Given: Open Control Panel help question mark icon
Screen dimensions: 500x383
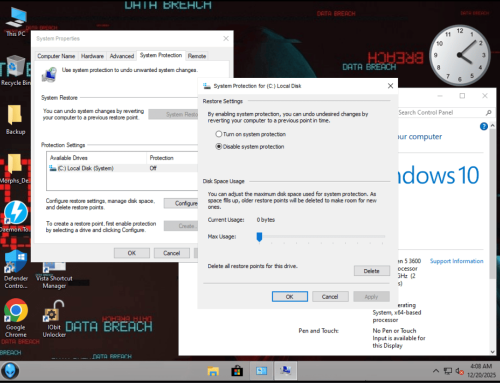Looking at the screenshot, I should 484,126.
